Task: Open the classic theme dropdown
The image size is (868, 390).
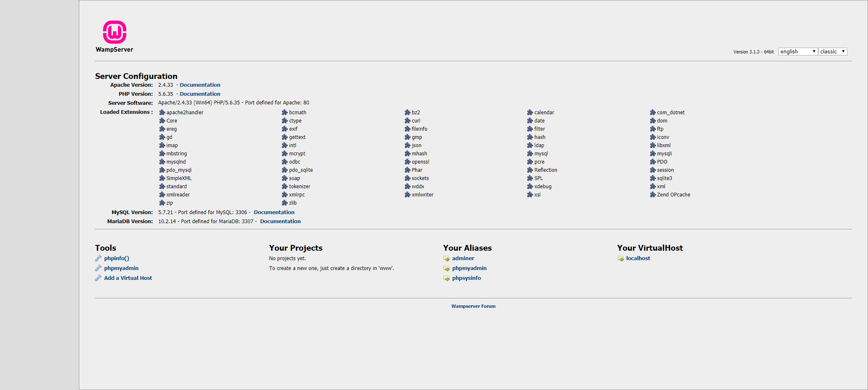Action: pos(833,51)
